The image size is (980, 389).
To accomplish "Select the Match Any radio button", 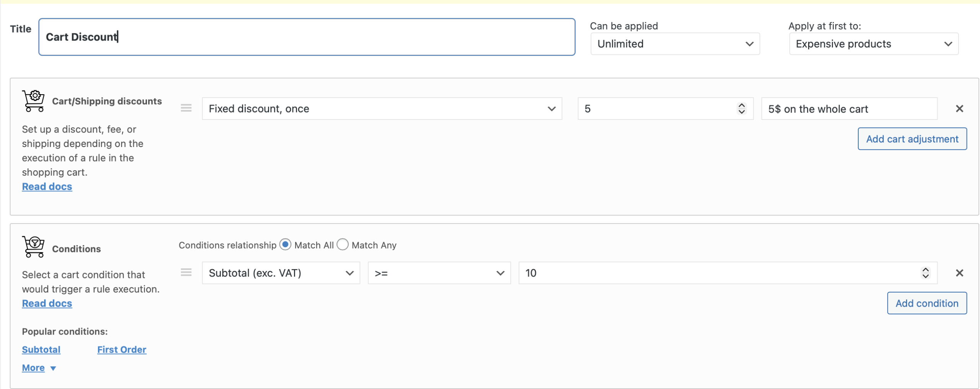I will point(343,245).
